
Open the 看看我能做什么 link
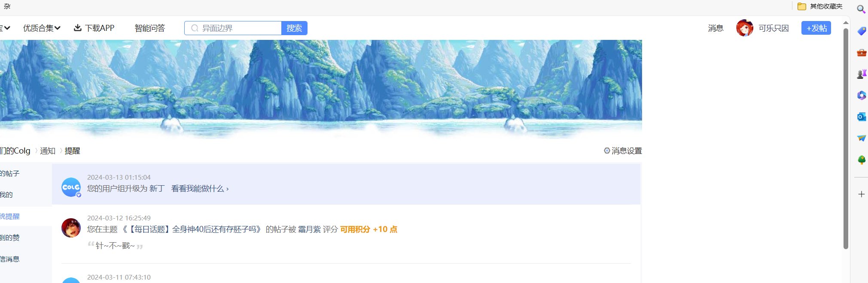(x=200, y=189)
